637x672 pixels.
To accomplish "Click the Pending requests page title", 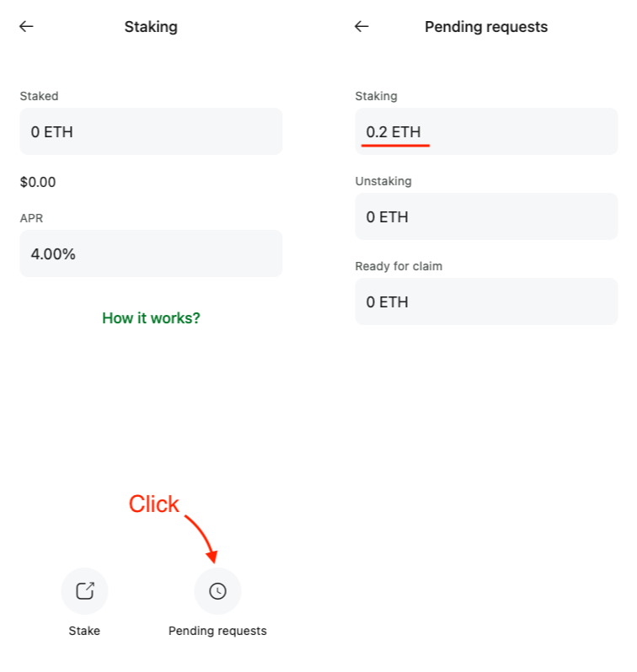I will (x=486, y=27).
